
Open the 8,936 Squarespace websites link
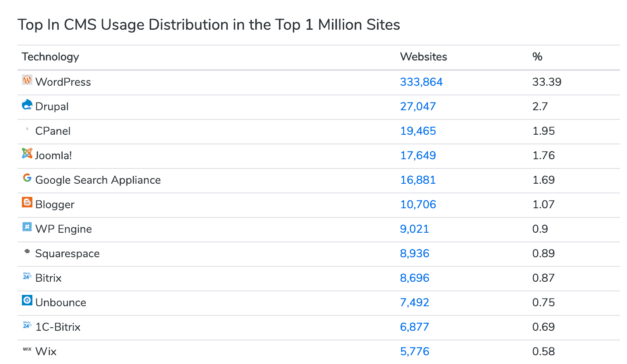[x=414, y=253]
